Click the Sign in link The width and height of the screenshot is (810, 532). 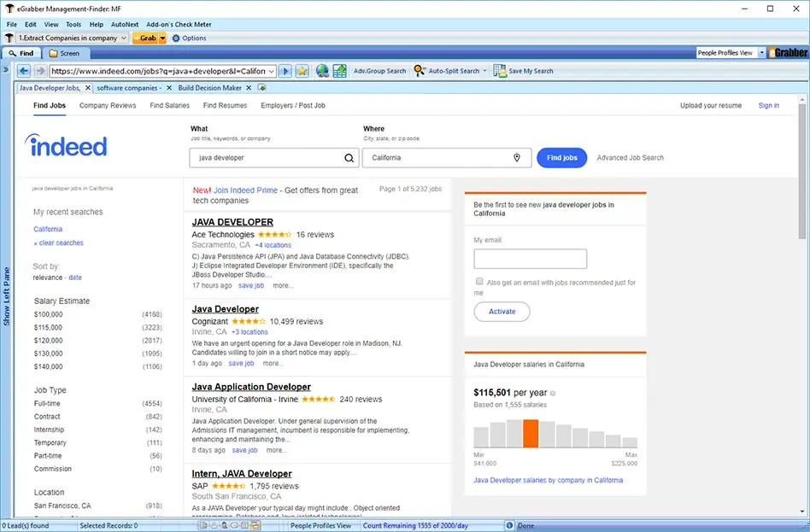point(768,105)
